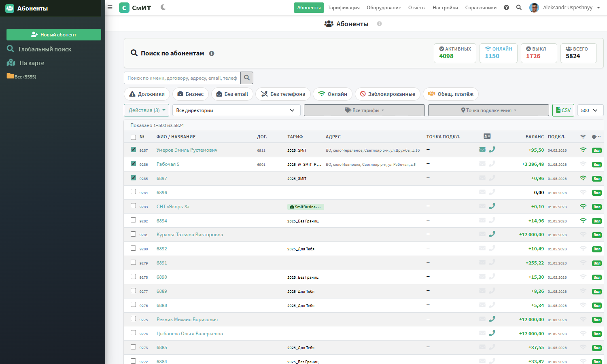Check row 6894 checkbox

click(133, 220)
